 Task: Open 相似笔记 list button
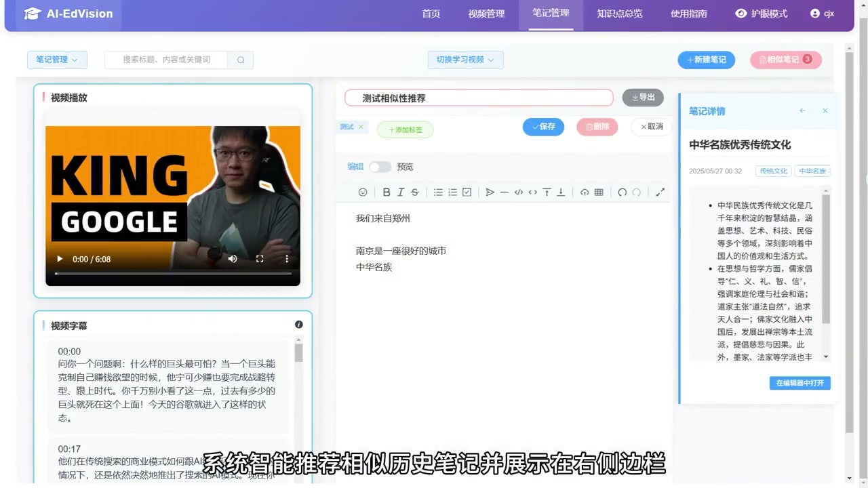786,60
